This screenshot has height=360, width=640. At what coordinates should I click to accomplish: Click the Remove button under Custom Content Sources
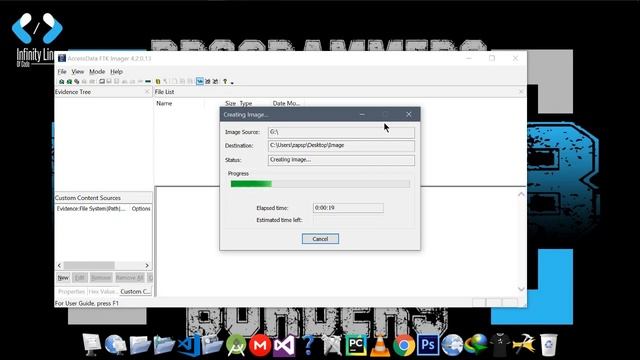point(101,278)
